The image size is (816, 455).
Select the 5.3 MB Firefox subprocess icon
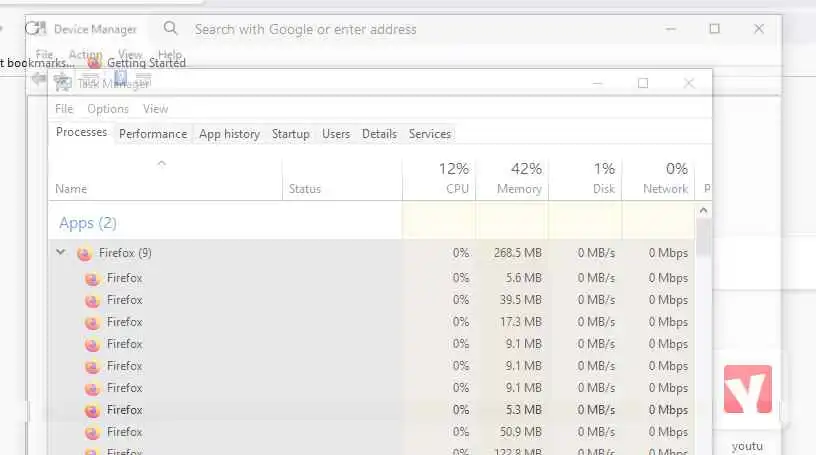click(x=92, y=410)
